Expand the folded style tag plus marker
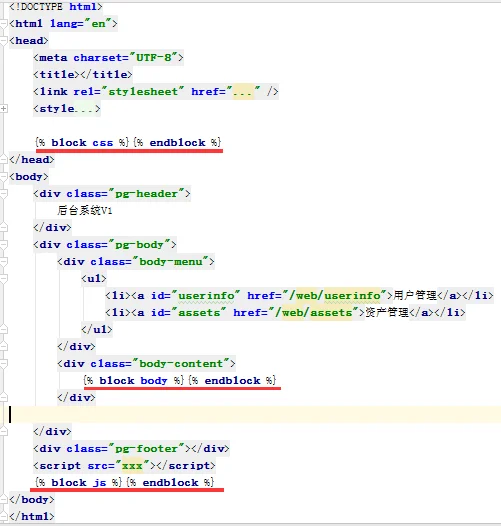Viewport: 501px width, 526px height. 4,108
